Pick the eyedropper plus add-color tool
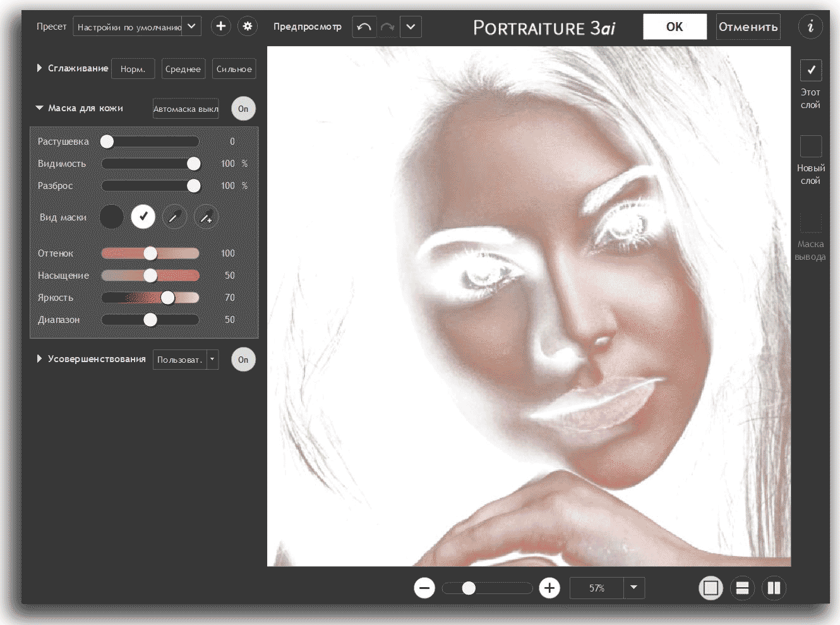This screenshot has width=840, height=625. (x=206, y=217)
